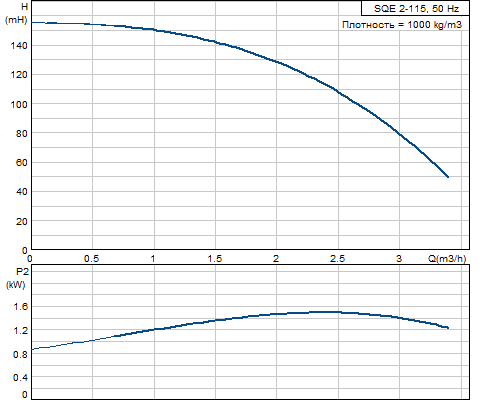Click the 2.5 label on the Q axis
500x400 pixels.
point(337,259)
